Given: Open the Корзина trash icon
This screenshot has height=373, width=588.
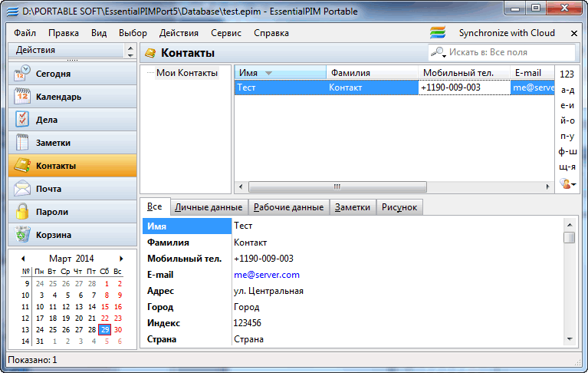Looking at the screenshot, I should [22, 235].
